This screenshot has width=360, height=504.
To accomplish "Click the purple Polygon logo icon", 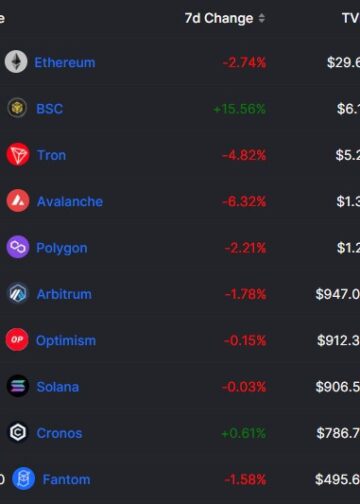I will [x=18, y=247].
